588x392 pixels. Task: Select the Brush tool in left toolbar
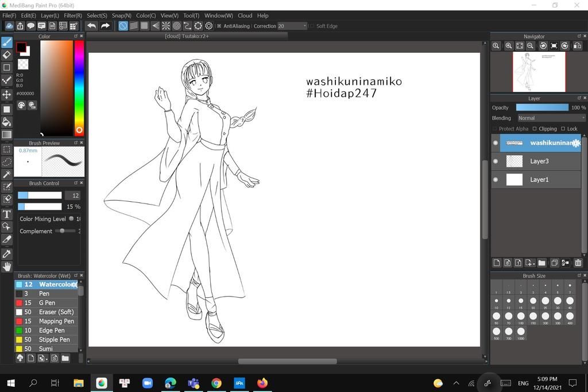coord(7,42)
